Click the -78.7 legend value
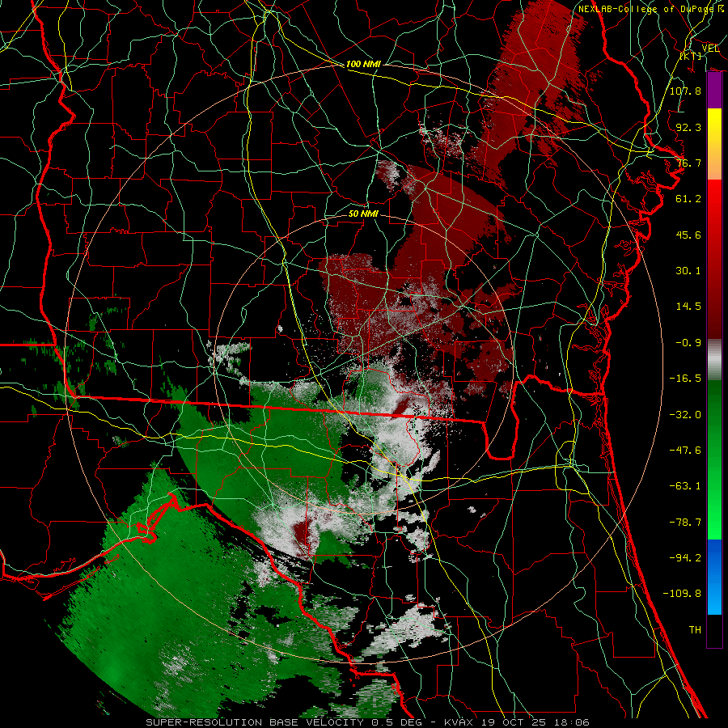The height and width of the screenshot is (728, 728). 685,523
